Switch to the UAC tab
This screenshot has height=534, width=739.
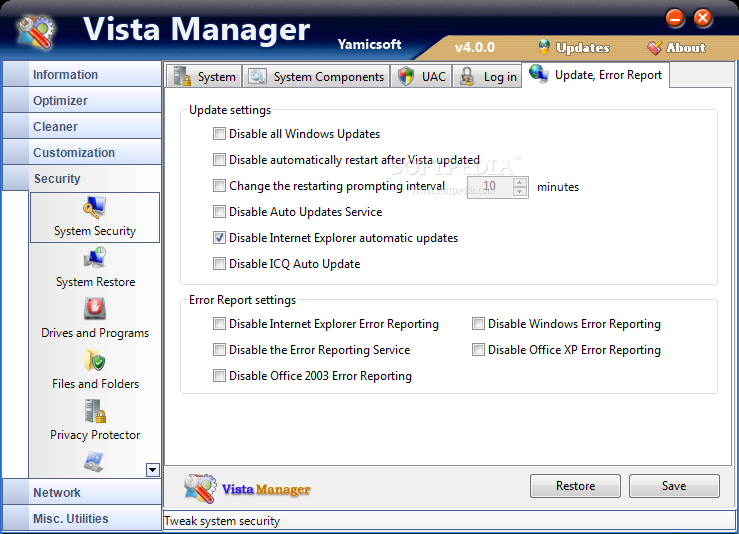pos(421,76)
